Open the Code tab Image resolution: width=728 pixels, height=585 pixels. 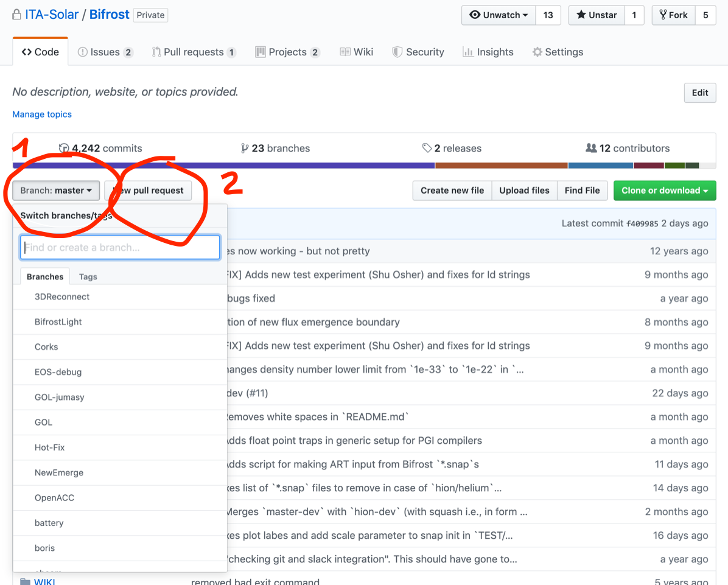[40, 52]
